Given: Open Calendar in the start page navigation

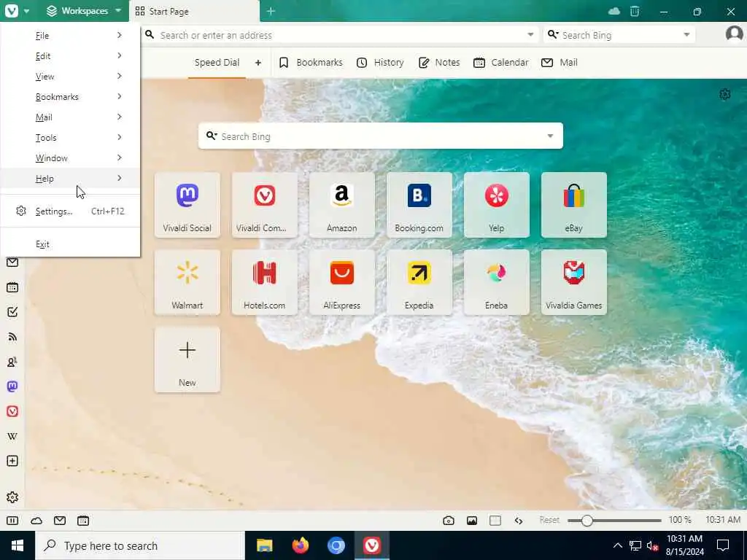Looking at the screenshot, I should 500,63.
